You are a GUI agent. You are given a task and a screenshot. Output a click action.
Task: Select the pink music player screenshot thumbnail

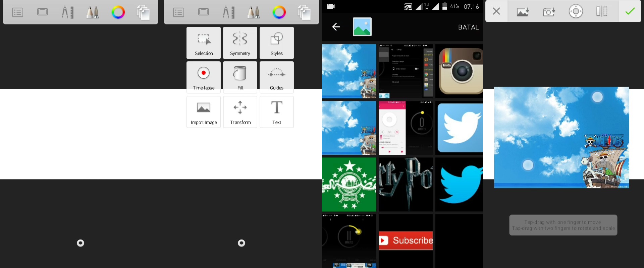coord(406,128)
